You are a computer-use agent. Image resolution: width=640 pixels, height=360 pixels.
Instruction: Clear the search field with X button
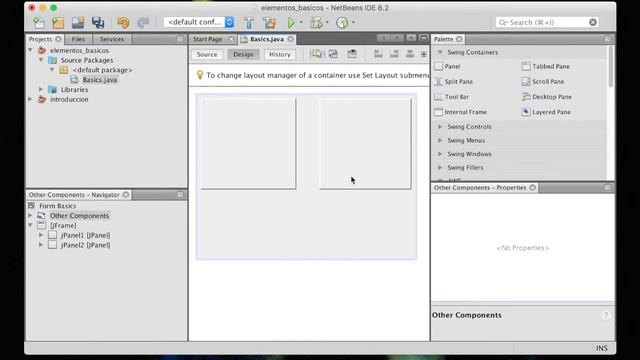593,22
